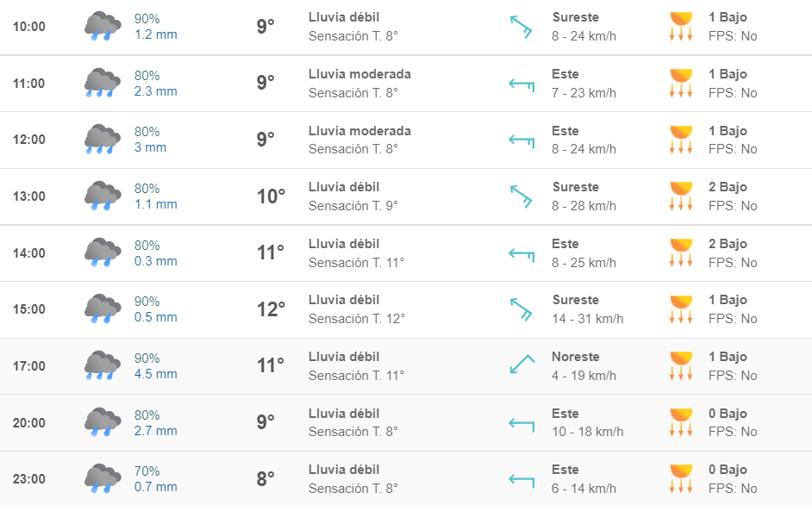Click the rain cloud icon at 13:00
This screenshot has height=505, width=812.
point(103,196)
